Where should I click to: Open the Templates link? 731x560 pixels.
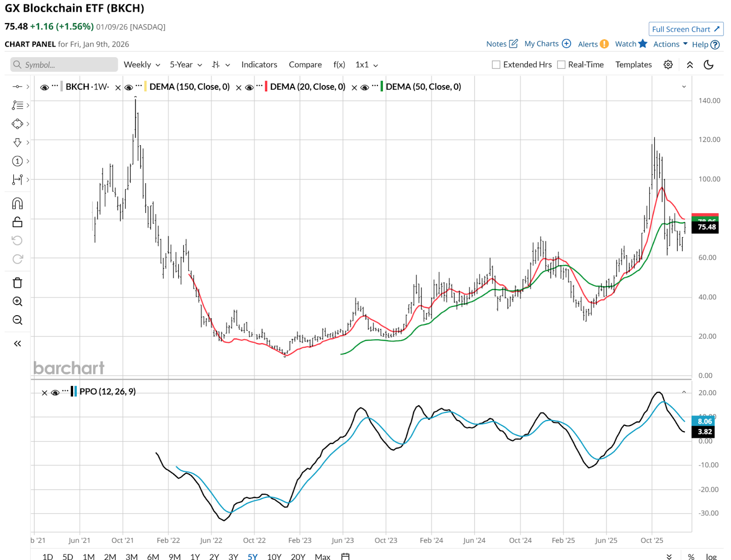633,65
